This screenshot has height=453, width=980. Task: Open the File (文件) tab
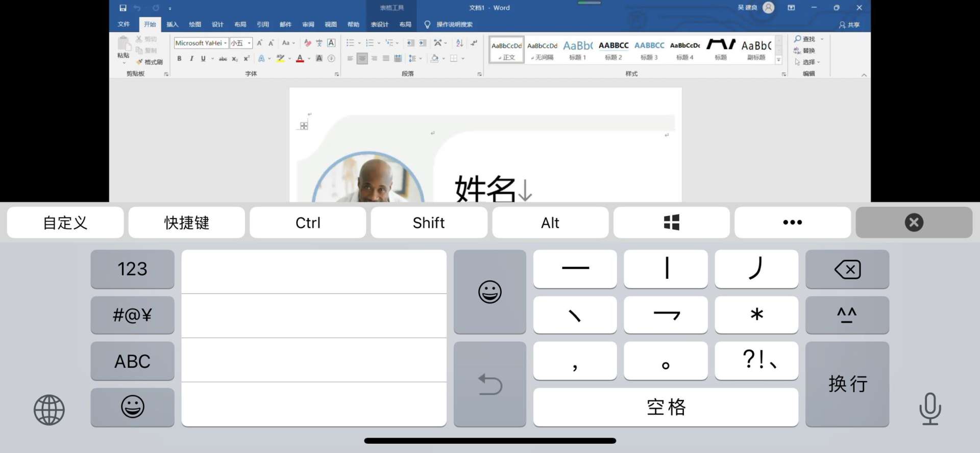(124, 24)
